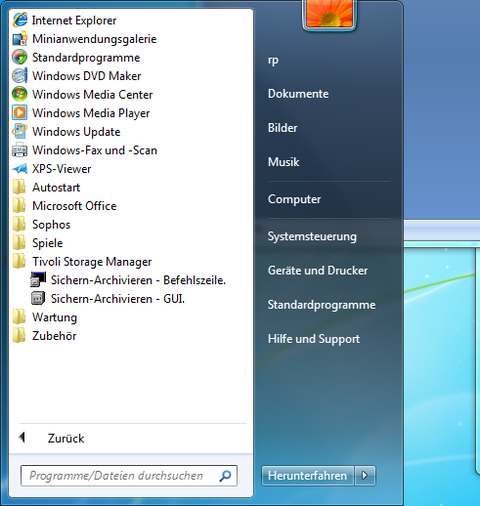The height and width of the screenshot is (506, 480).
Task: Open Hilfe und Support
Action: click(314, 339)
